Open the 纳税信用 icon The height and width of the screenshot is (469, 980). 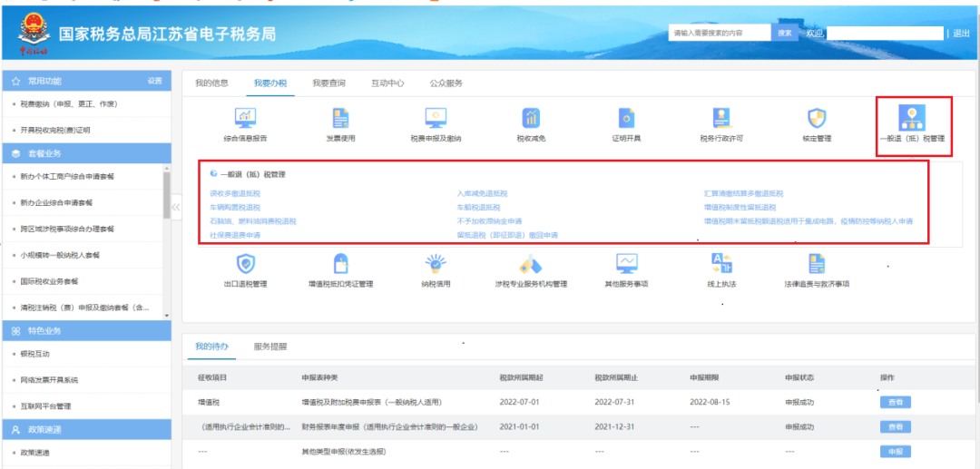click(436, 264)
